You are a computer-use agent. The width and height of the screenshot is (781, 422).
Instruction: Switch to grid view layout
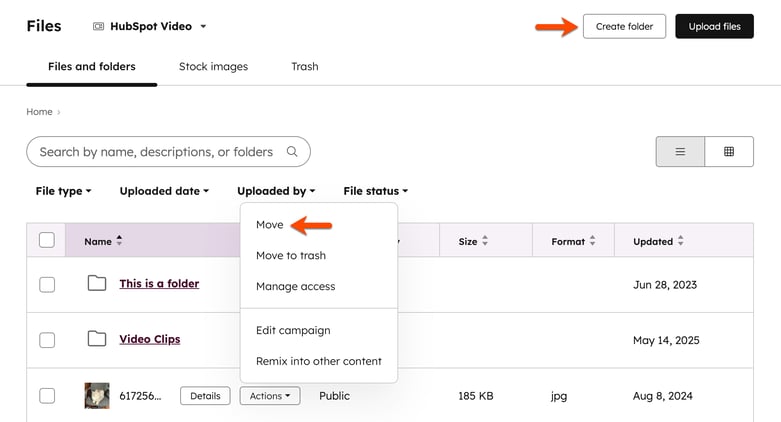tap(729, 151)
